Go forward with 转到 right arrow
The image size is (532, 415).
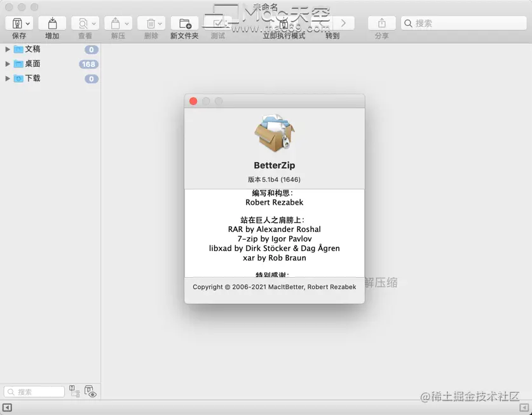click(343, 23)
